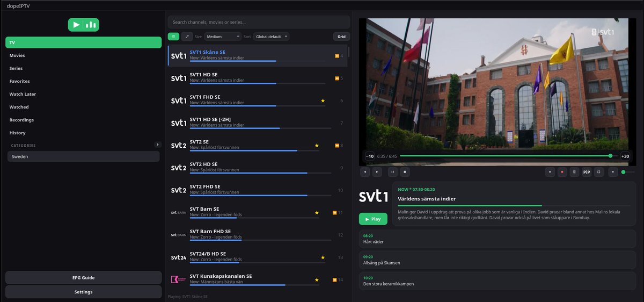
Task: Click the SVT1 logo on SVT1 FHD SE row
Action: point(179,100)
